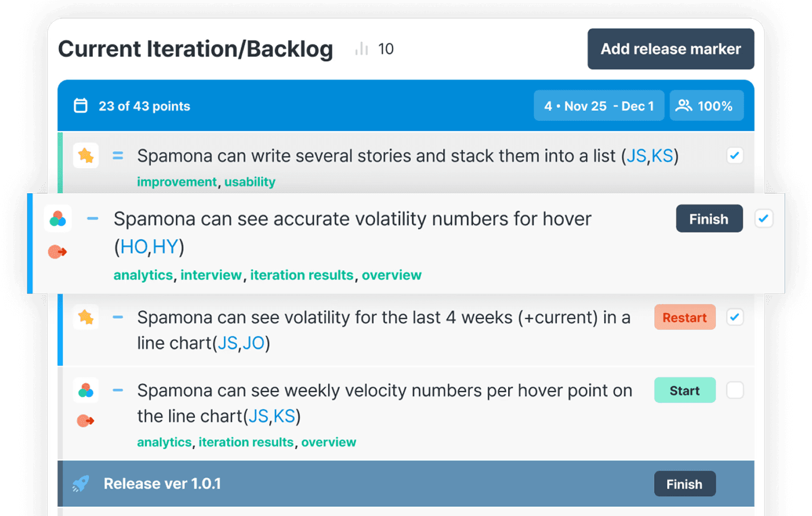The width and height of the screenshot is (812, 516).
Task: Click the star icon on line chart story
Action: (86, 317)
